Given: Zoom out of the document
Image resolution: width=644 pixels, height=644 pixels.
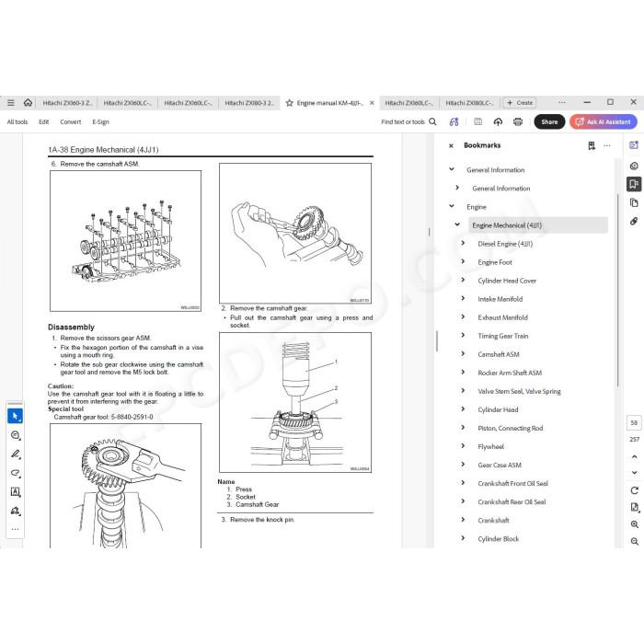Looking at the screenshot, I should (x=634, y=541).
